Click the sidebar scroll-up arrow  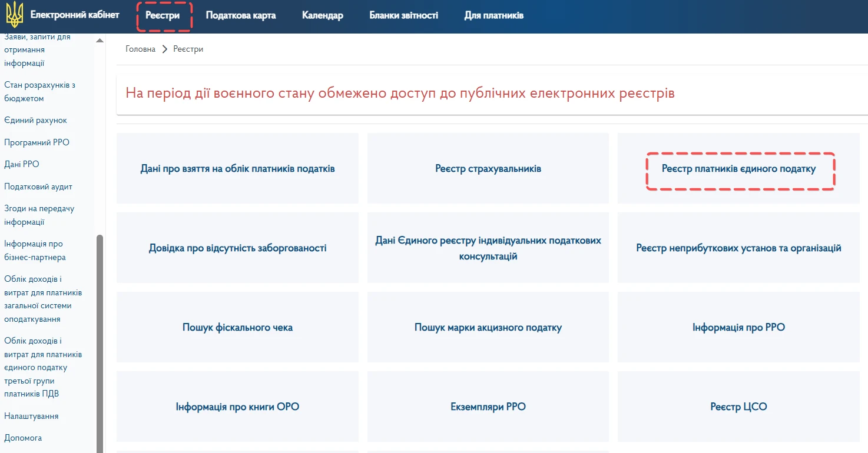[x=100, y=41]
